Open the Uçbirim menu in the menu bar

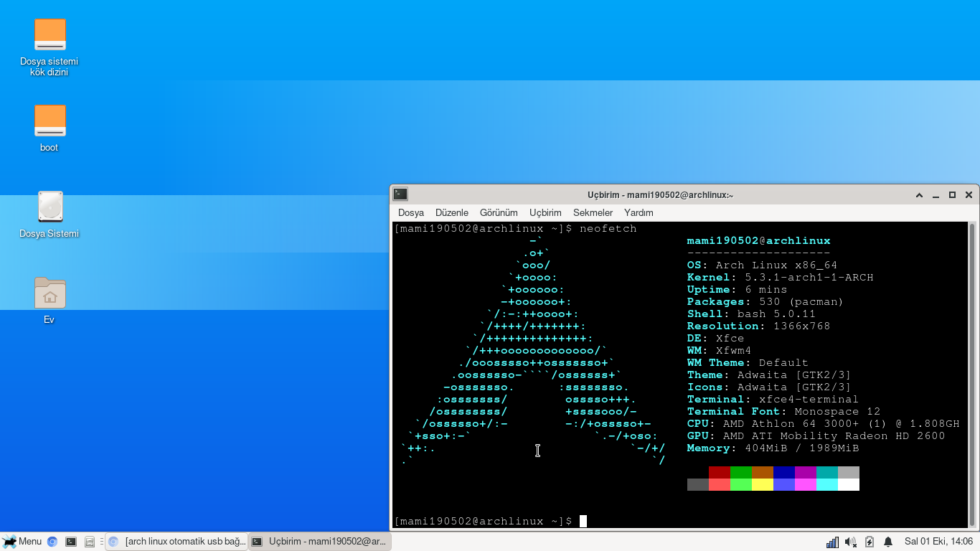(545, 212)
